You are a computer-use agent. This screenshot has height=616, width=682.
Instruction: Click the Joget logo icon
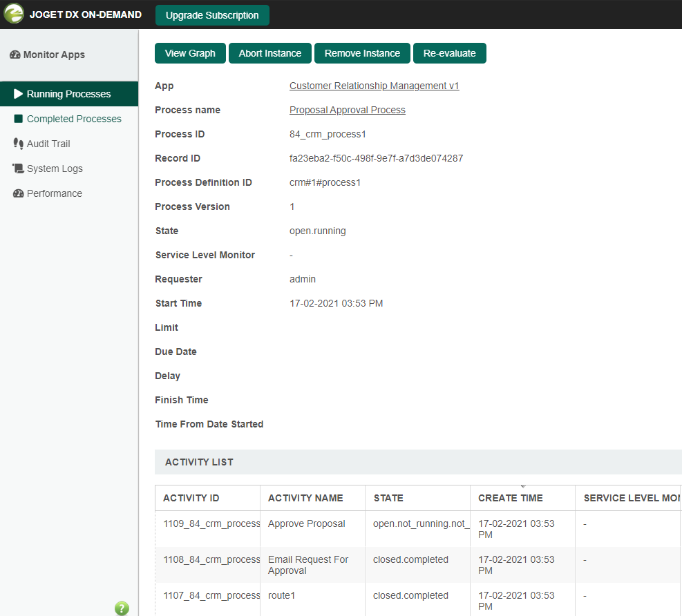click(14, 14)
